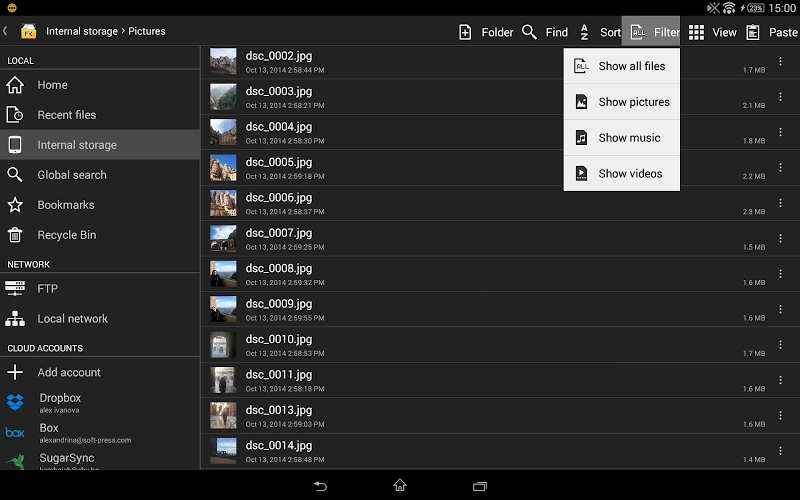The height and width of the screenshot is (500, 800).
Task: Add a cloud account
Action: [x=100, y=372]
